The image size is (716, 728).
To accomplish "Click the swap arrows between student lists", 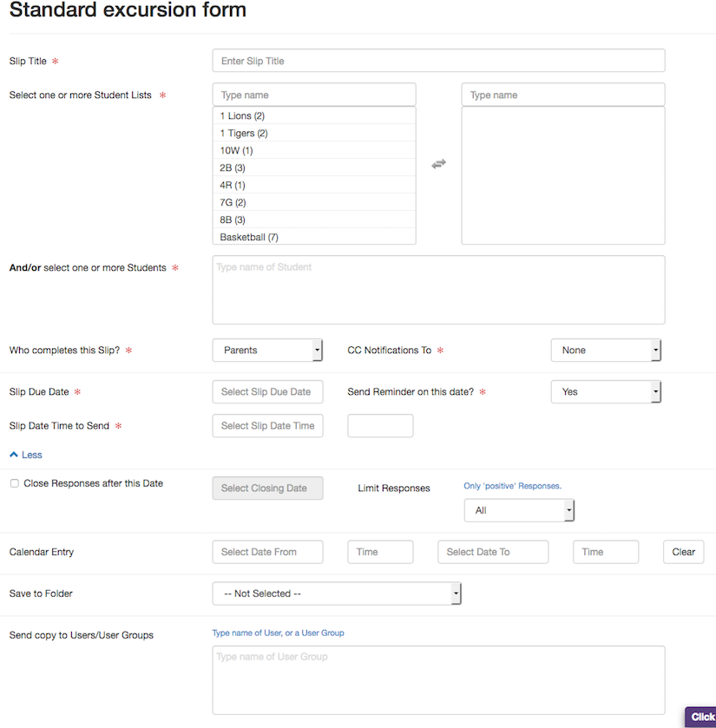I will 438,164.
